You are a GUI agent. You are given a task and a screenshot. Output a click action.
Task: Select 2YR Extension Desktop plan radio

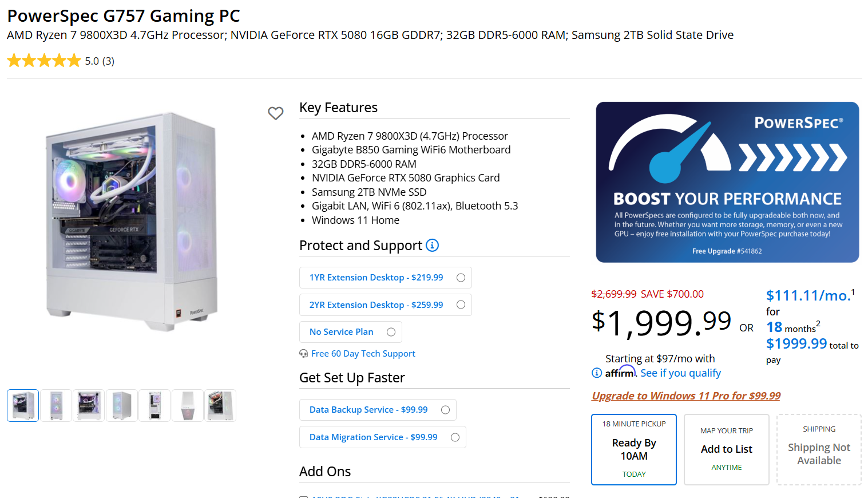tap(461, 305)
